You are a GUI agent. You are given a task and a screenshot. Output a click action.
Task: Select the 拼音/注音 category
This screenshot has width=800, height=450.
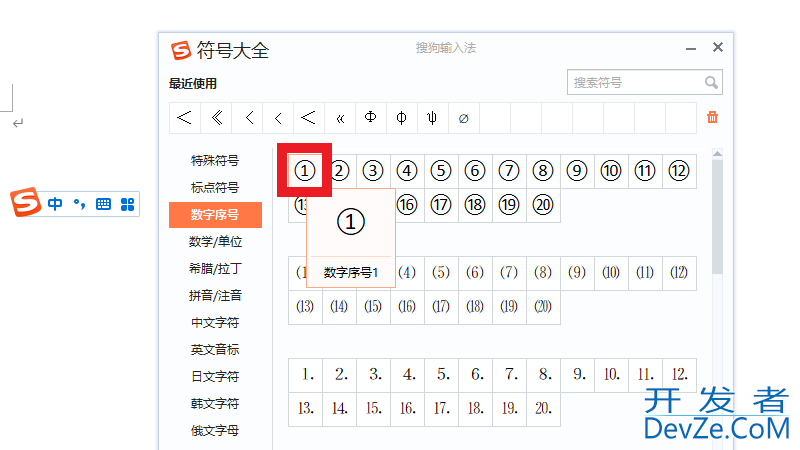pyautogui.click(x=215, y=296)
